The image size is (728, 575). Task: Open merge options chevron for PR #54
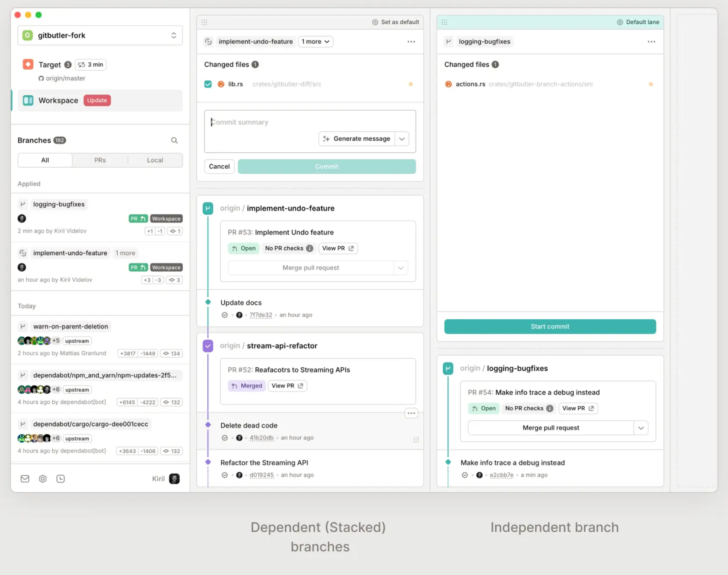[x=641, y=428]
